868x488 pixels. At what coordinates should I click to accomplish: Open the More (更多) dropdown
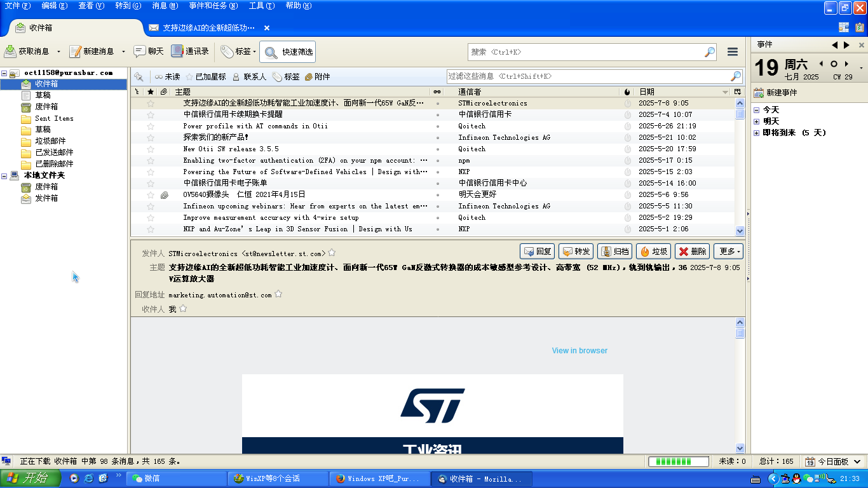click(728, 252)
